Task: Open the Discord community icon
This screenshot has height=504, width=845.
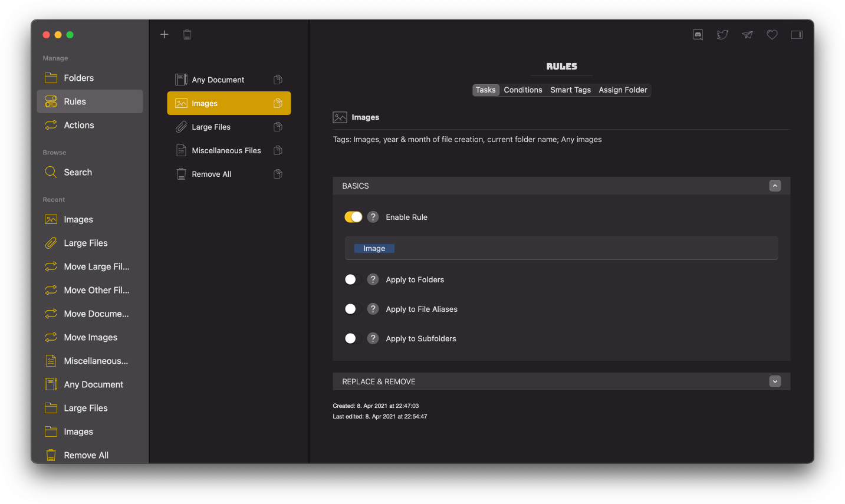Action: point(697,34)
